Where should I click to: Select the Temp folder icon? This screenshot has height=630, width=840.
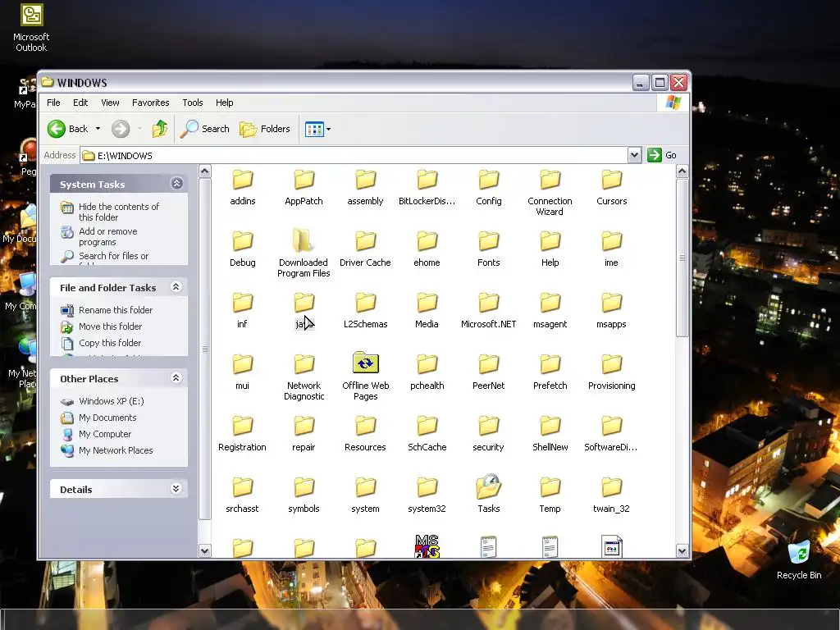coord(550,487)
